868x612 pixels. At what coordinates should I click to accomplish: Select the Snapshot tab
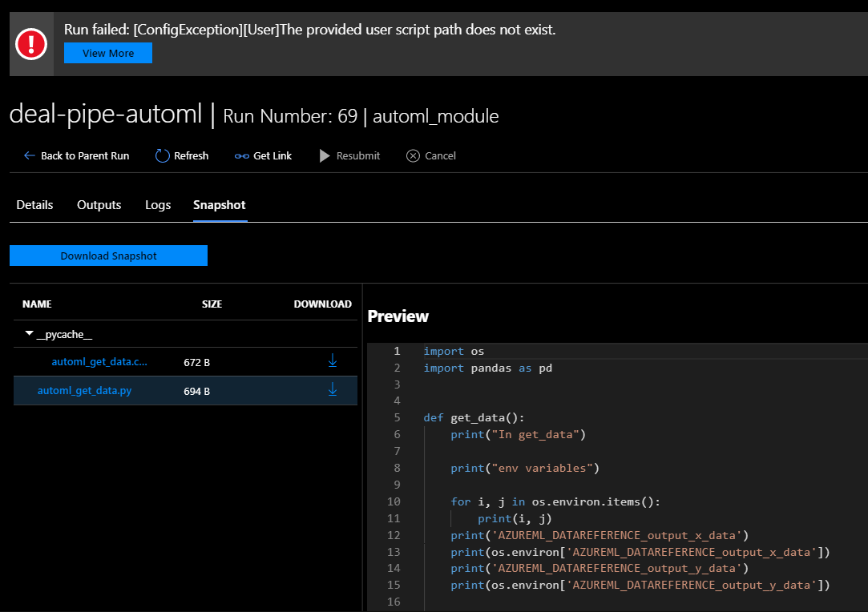click(x=219, y=205)
